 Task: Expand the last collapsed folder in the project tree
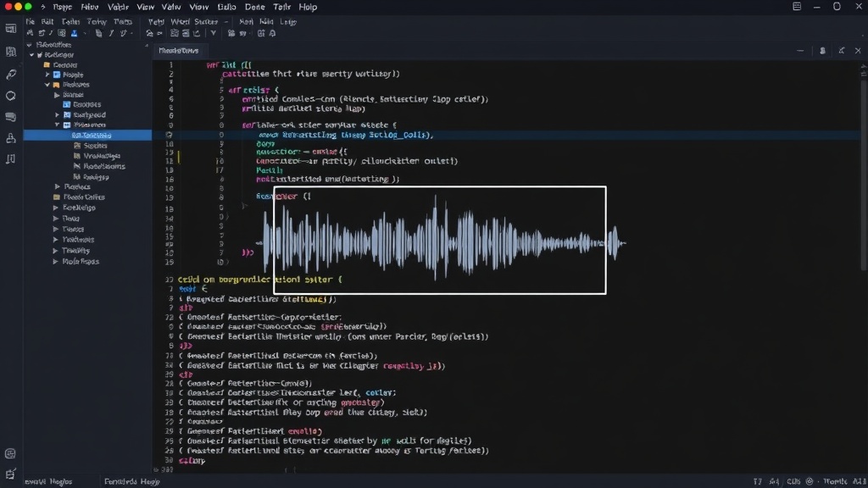(x=55, y=261)
